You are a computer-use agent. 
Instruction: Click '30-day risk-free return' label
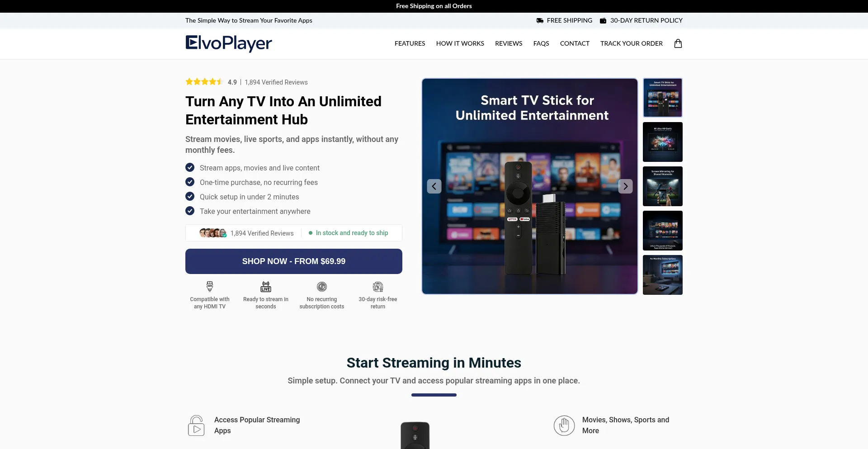tap(378, 303)
